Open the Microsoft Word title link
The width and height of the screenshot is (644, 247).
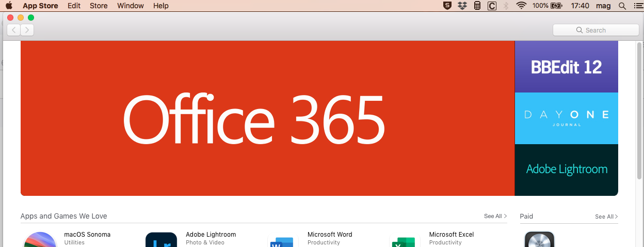(330, 234)
